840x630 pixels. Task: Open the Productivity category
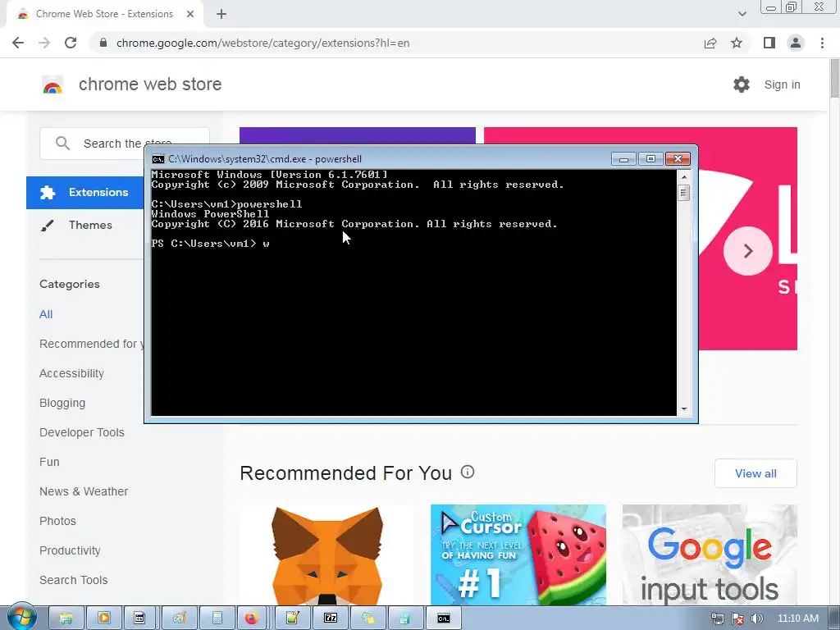click(x=71, y=550)
